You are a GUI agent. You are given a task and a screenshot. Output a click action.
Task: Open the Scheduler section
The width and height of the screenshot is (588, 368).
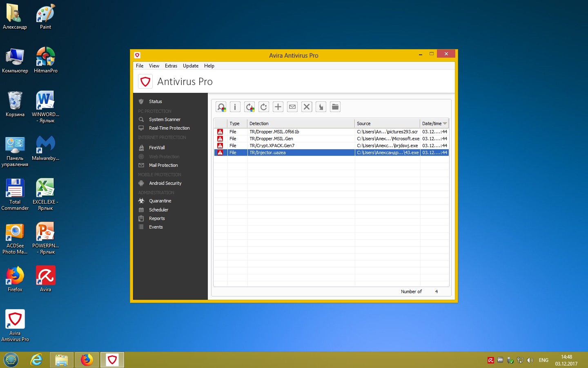pyautogui.click(x=158, y=210)
